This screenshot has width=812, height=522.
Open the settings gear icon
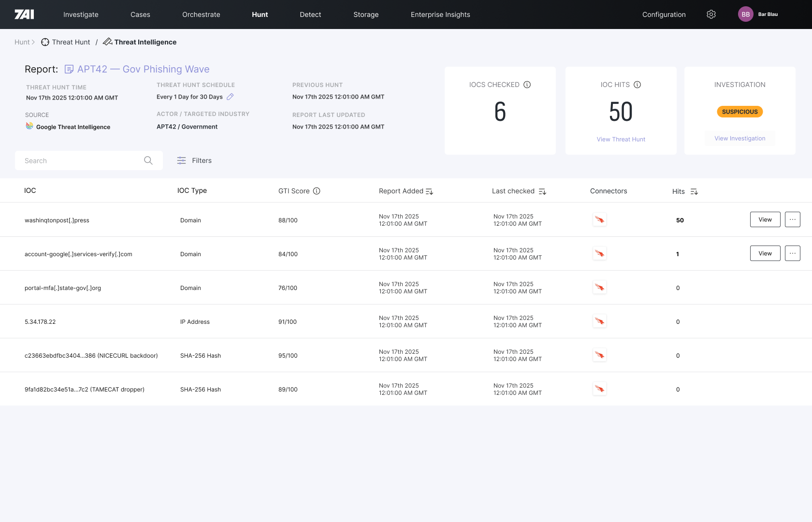tap(711, 14)
